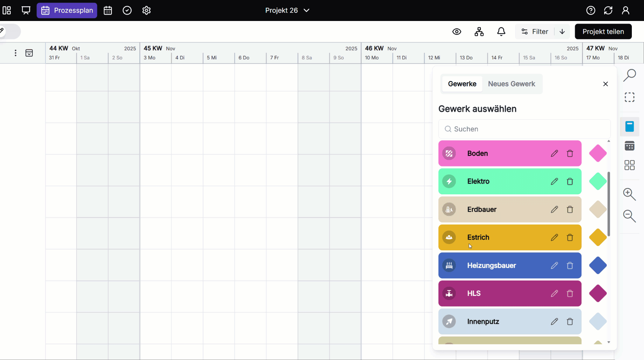644x360 pixels.
Task: Select the presentation board icon in the toolbar
Action: click(26, 10)
